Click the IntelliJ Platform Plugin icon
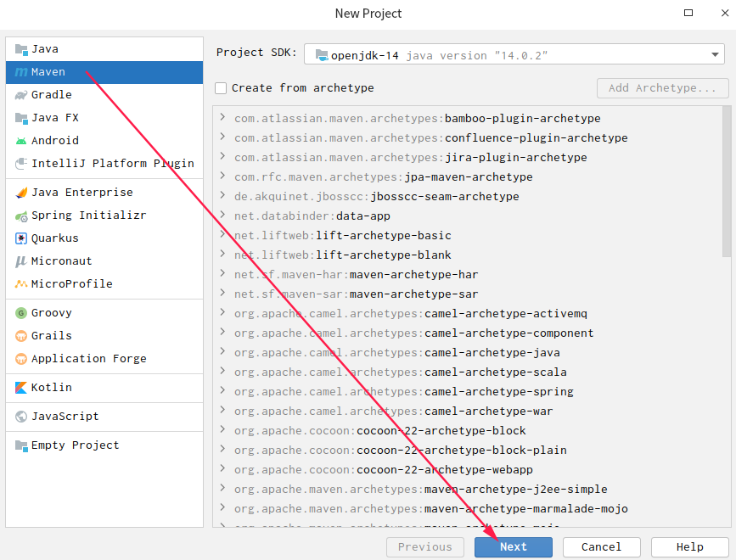This screenshot has width=736, height=560. point(21,164)
